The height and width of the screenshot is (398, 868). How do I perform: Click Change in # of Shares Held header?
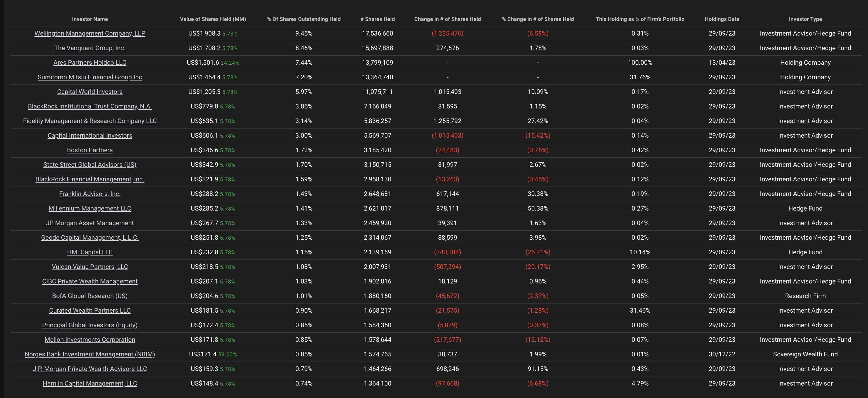(448, 19)
